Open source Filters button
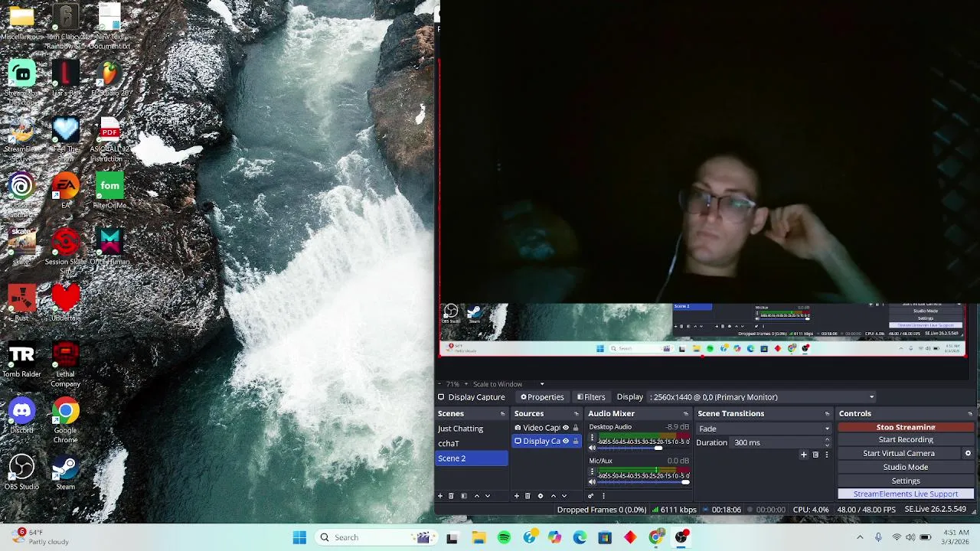 (x=591, y=397)
